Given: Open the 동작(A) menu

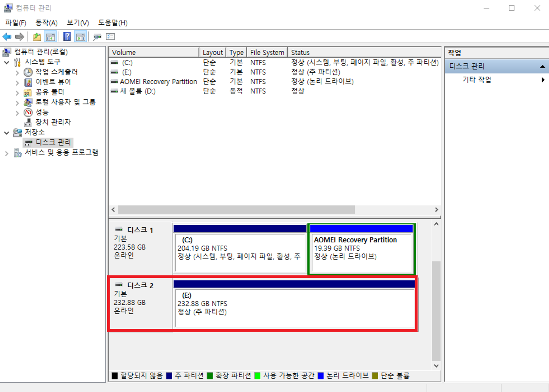Looking at the screenshot, I should (46, 23).
